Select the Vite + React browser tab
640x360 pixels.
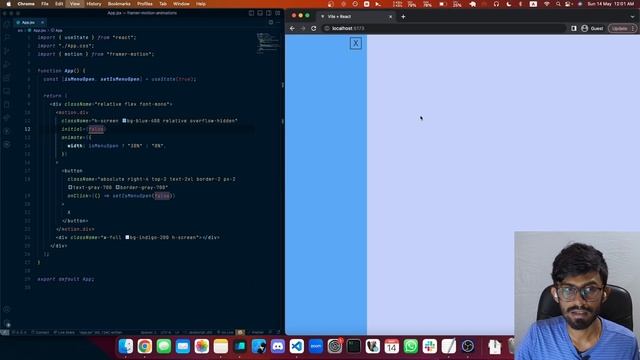pyautogui.click(x=356, y=17)
